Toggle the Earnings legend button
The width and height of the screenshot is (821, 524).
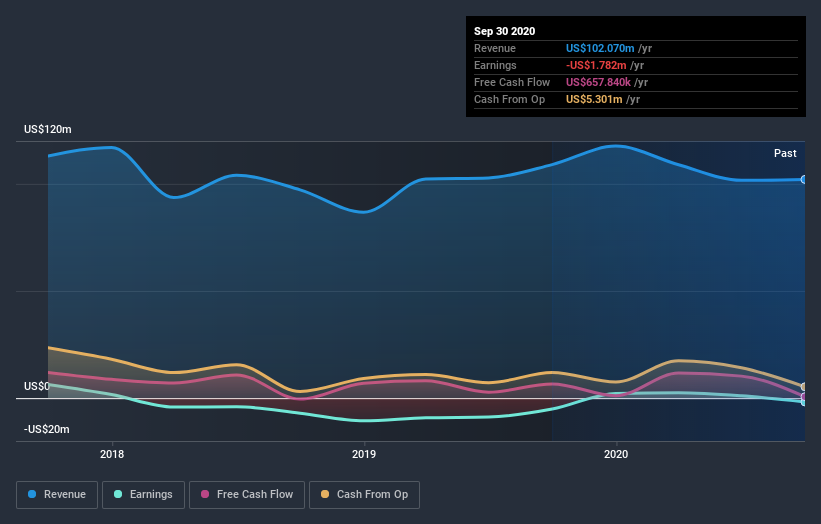click(143, 495)
